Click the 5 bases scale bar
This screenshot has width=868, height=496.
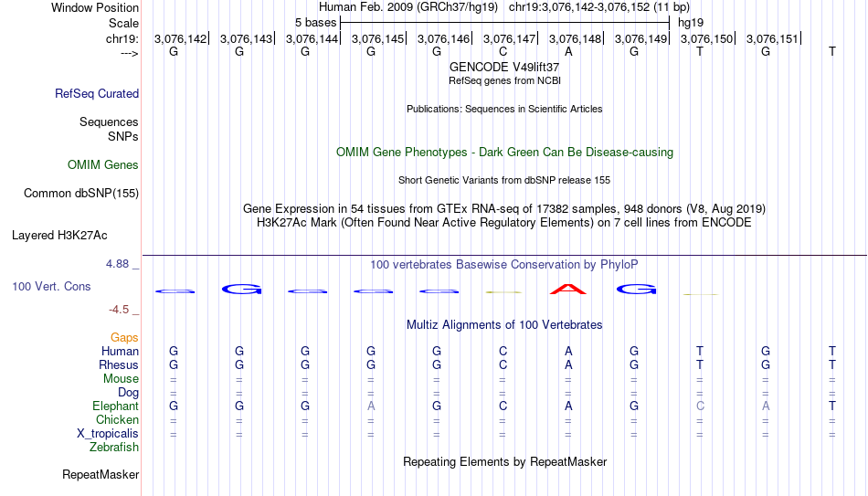(x=504, y=23)
